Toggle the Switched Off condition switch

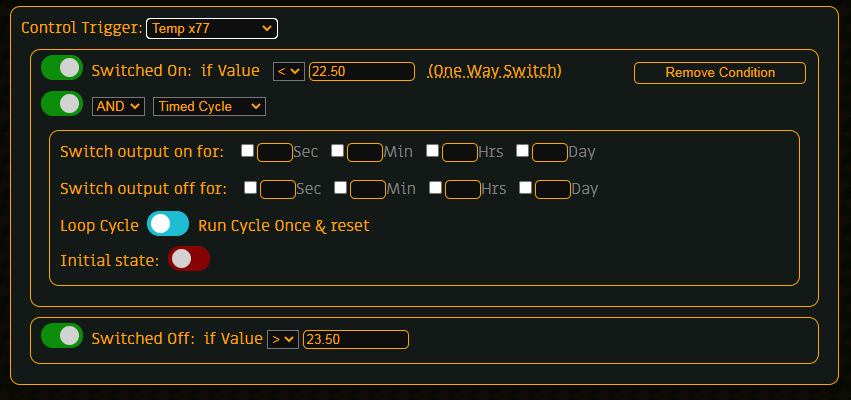coord(61,336)
